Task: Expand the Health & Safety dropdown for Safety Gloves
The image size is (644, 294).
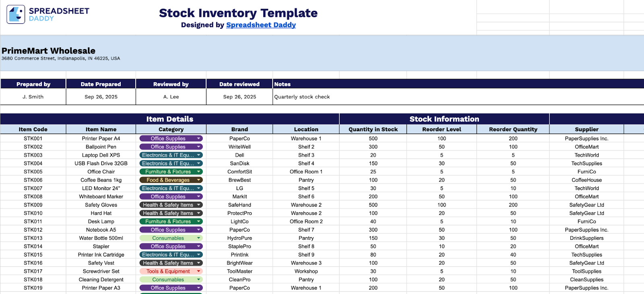Action: (198, 205)
